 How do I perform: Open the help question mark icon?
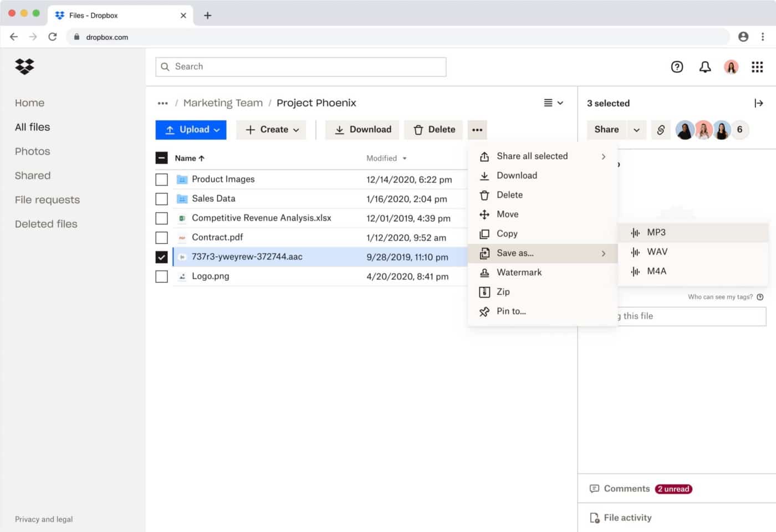point(677,67)
